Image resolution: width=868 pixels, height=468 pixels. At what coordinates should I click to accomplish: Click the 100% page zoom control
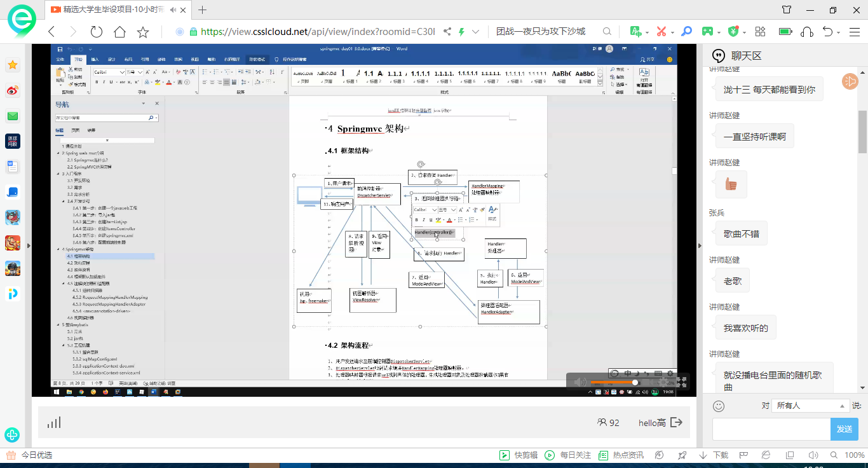[x=855, y=455]
